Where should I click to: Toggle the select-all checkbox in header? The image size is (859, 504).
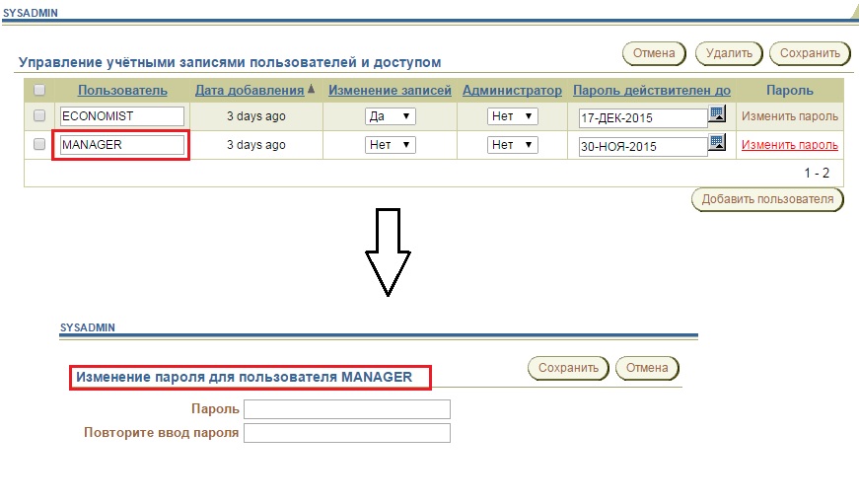point(38,90)
